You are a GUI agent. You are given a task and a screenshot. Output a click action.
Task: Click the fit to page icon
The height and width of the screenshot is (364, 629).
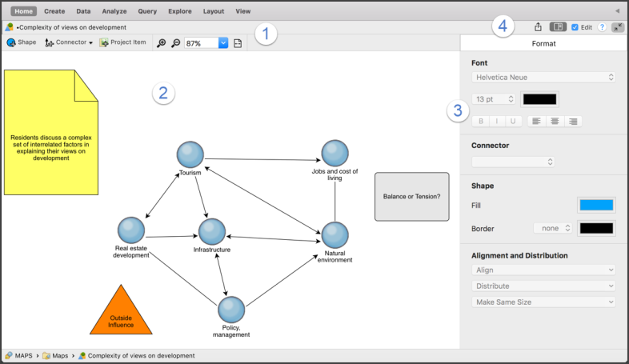pyautogui.click(x=238, y=43)
